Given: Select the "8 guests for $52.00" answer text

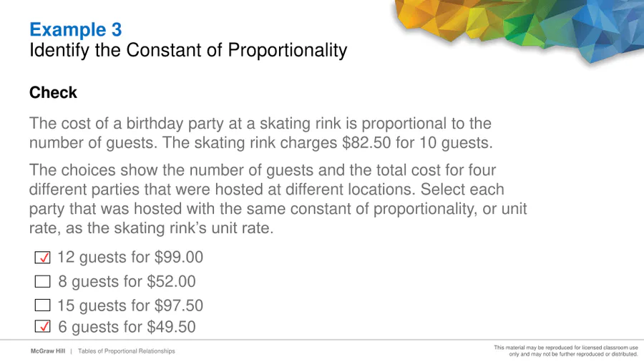Looking at the screenshot, I should pos(127,282).
